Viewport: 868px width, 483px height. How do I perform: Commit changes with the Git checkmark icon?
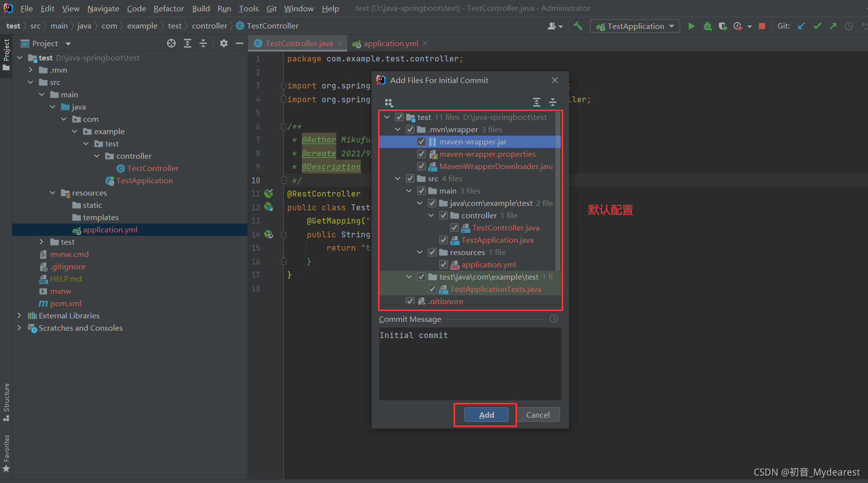coord(817,26)
